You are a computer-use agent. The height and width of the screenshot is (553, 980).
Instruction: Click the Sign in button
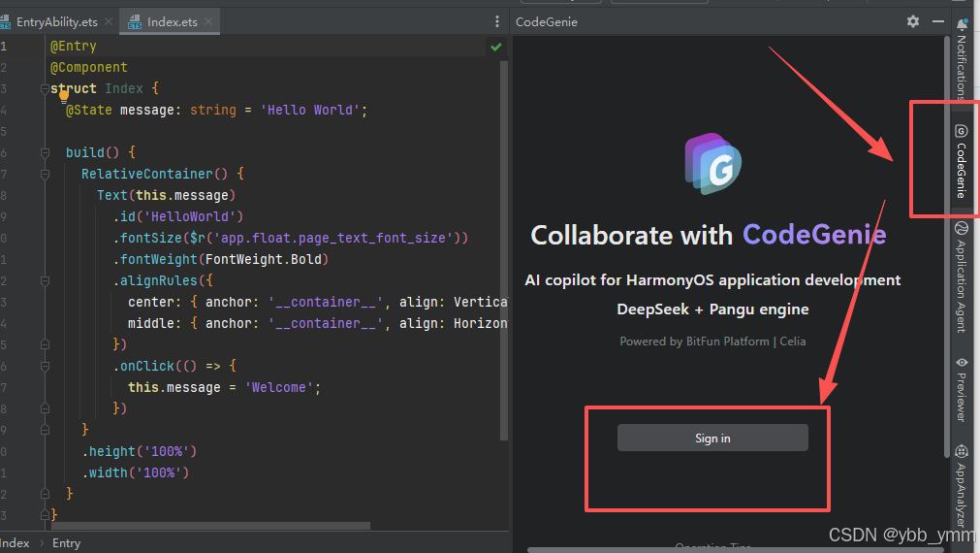pyautogui.click(x=712, y=438)
